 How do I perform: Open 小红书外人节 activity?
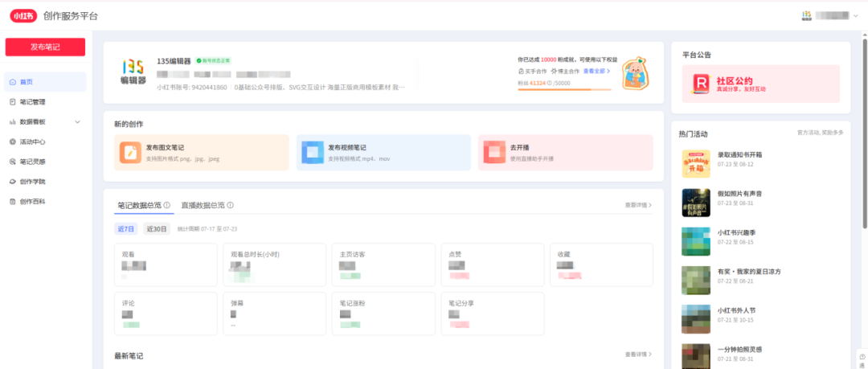[736, 310]
